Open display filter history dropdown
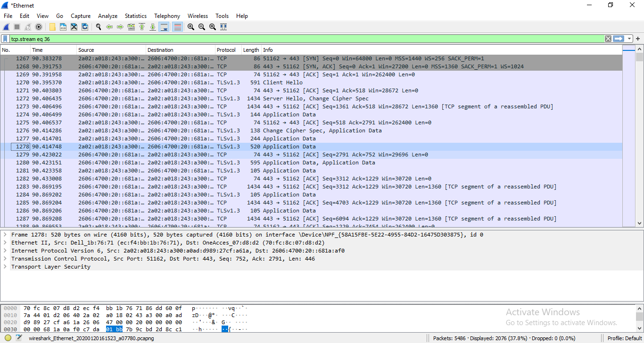Viewport: 644px width, 343px height. 629,39
